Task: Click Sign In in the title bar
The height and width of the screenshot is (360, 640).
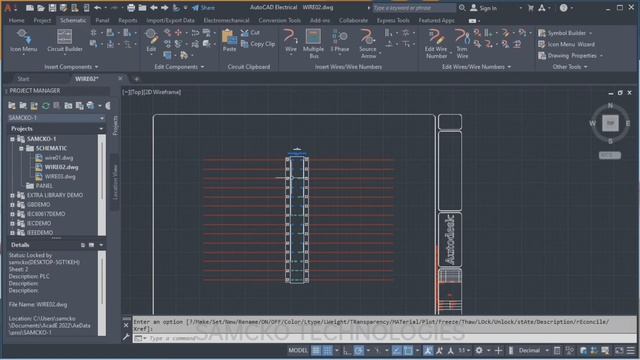Action: pos(484,8)
